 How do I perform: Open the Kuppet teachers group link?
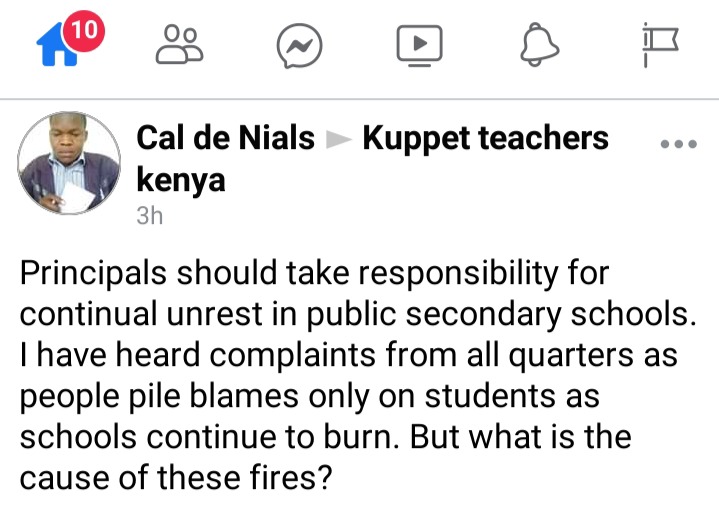coord(485,138)
